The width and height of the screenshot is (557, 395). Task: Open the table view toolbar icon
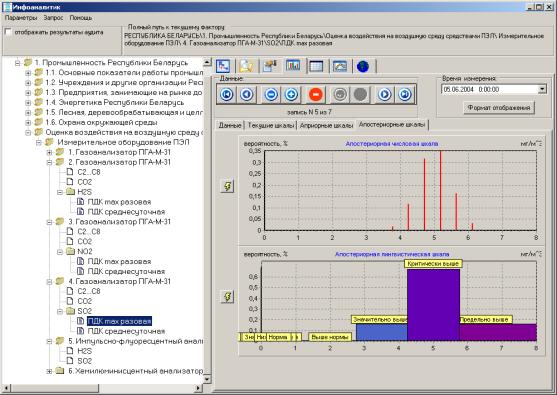[x=316, y=66]
